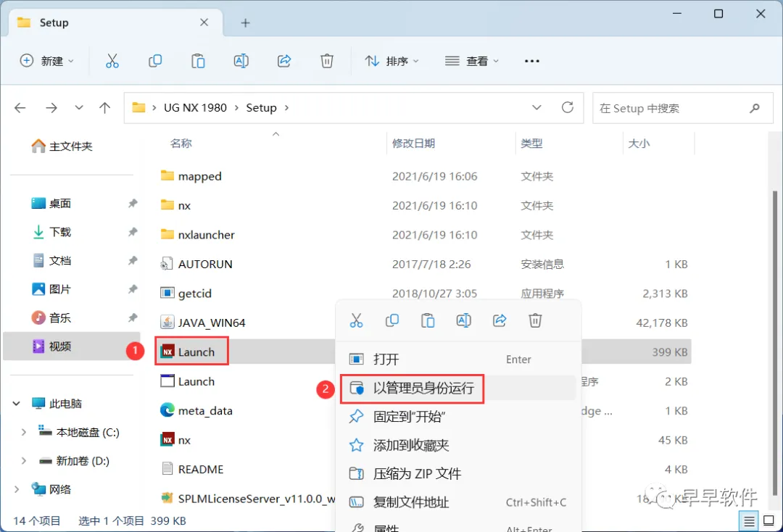783x532 pixels.
Task: Close the Setup tab
Action: tap(204, 22)
